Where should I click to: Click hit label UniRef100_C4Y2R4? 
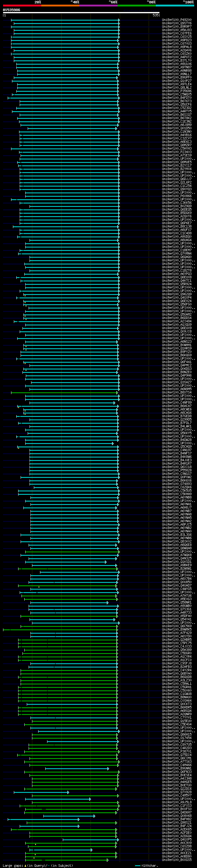coord(176,670)
